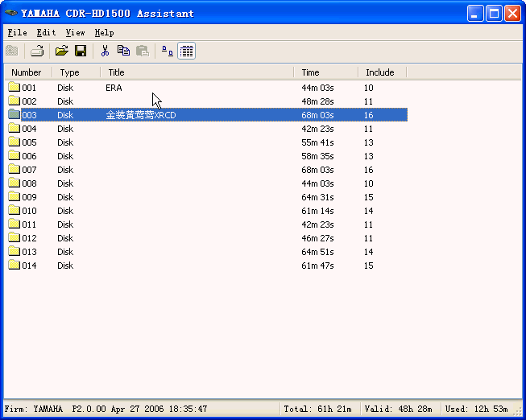The width and height of the screenshot is (526, 420).
Task: Click the 61m 47s time value
Action: pos(317,266)
